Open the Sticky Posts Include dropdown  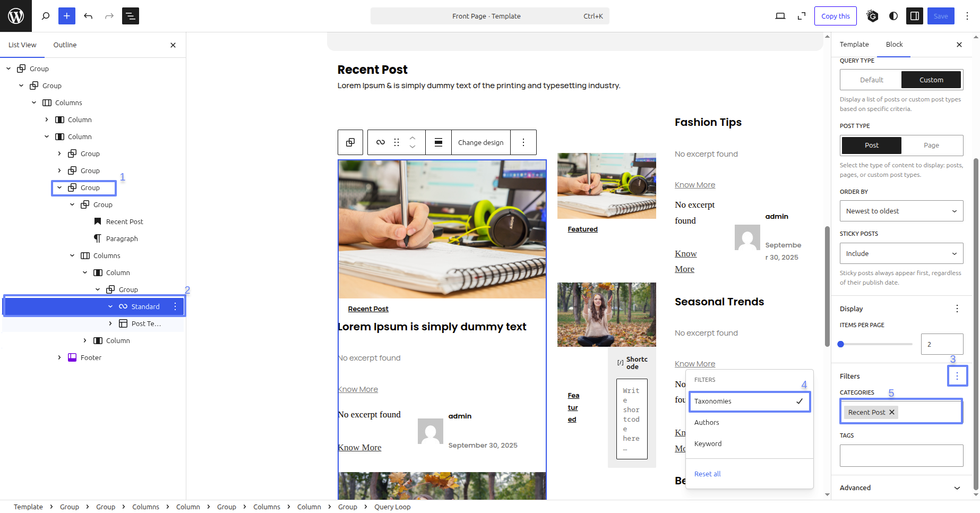pos(901,253)
